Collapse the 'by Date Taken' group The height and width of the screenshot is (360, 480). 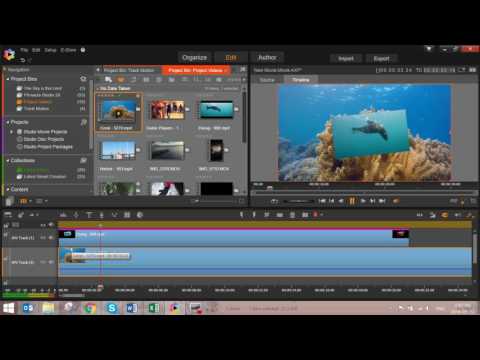click(98, 88)
